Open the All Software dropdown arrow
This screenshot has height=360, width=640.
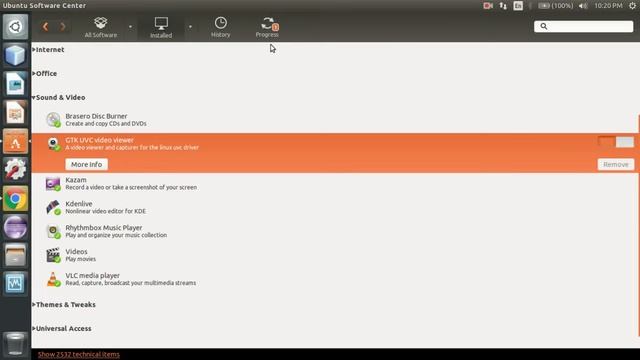(130, 27)
